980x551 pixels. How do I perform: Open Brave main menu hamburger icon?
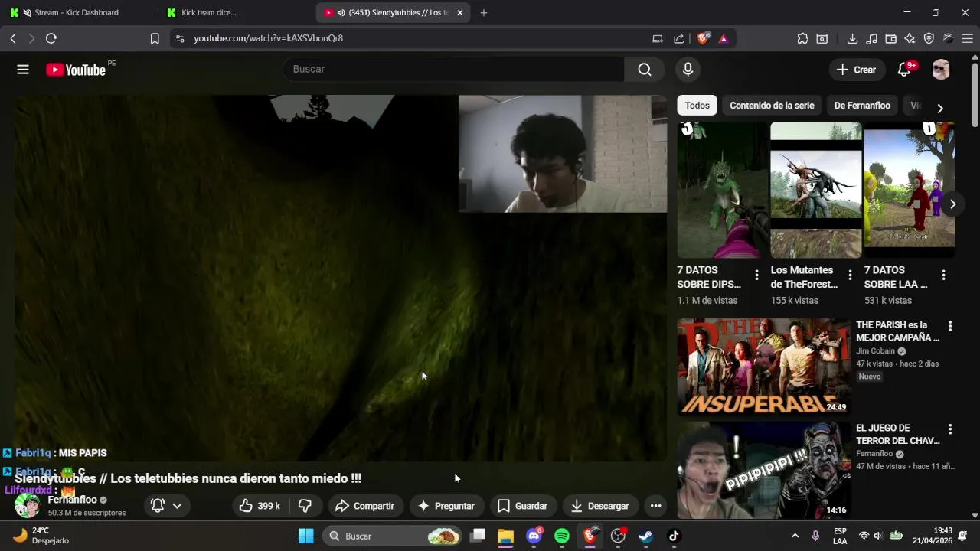point(967,38)
